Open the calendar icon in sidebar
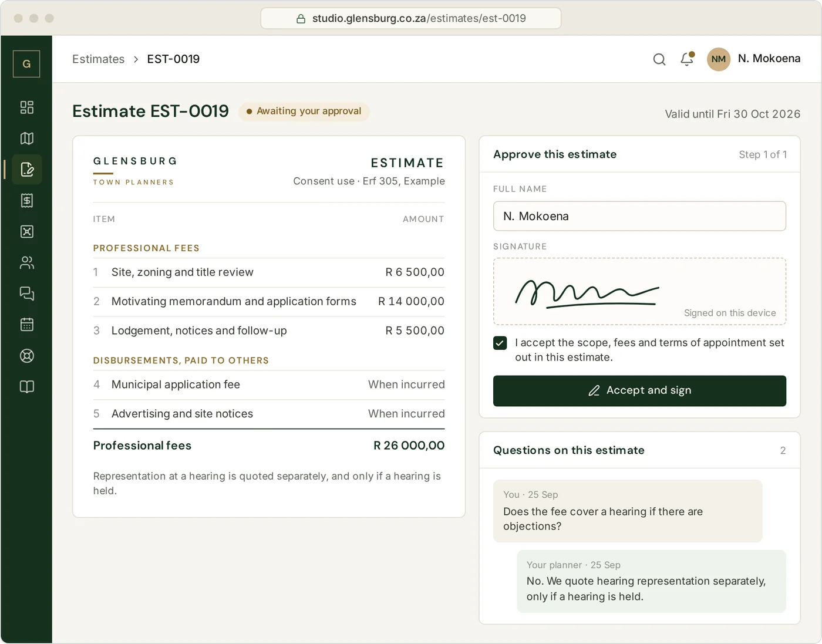This screenshot has width=822, height=644. point(27,325)
